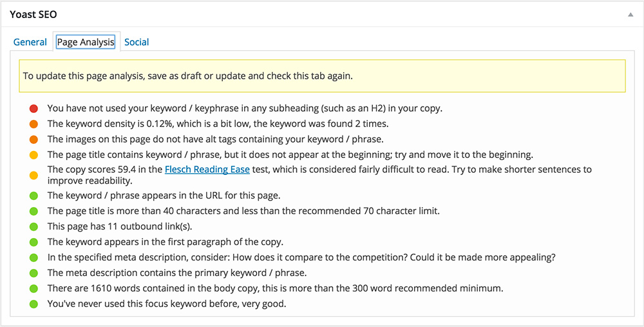Screen dimensions: 644x327
Task: Click 'There are 1610 words contained' text
Action: pyautogui.click(x=275, y=289)
